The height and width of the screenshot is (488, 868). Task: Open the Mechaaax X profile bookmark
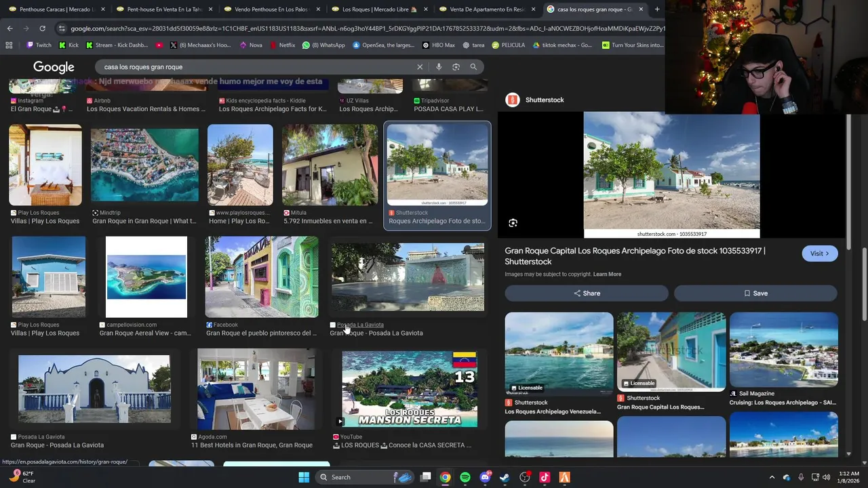point(201,45)
